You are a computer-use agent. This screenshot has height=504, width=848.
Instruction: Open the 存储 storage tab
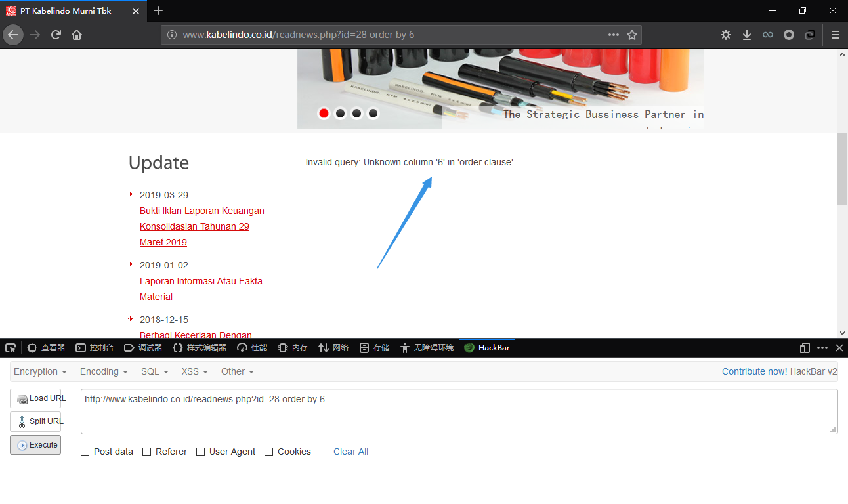374,348
